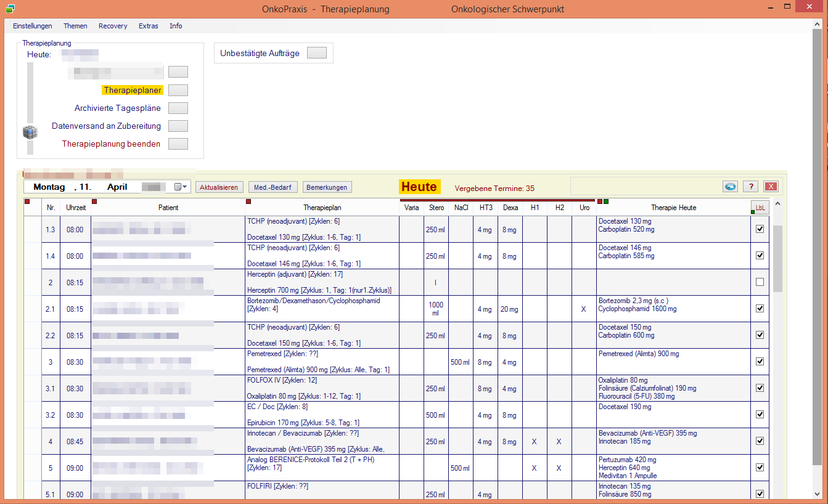The image size is (828, 504).
Task: Click the green square beside Therapie Heute header
Action: click(607, 201)
